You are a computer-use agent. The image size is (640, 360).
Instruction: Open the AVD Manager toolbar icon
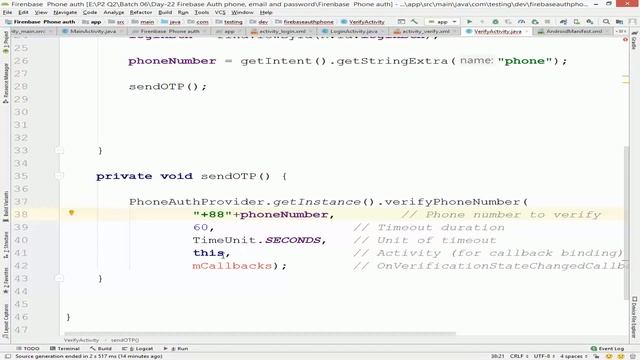577,22
